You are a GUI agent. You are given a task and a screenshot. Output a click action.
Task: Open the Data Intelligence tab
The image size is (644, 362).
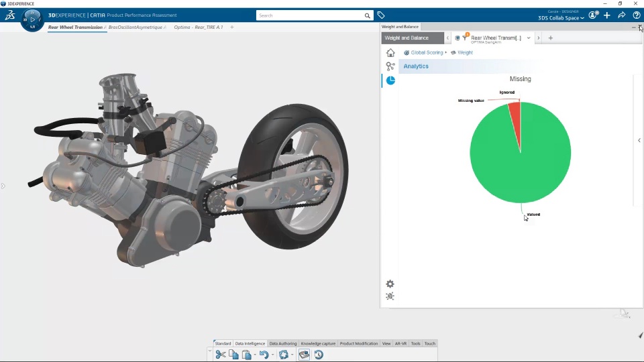[250, 343]
